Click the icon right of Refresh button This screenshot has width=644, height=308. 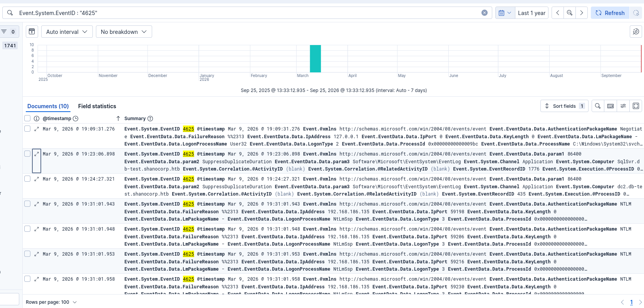(636, 13)
